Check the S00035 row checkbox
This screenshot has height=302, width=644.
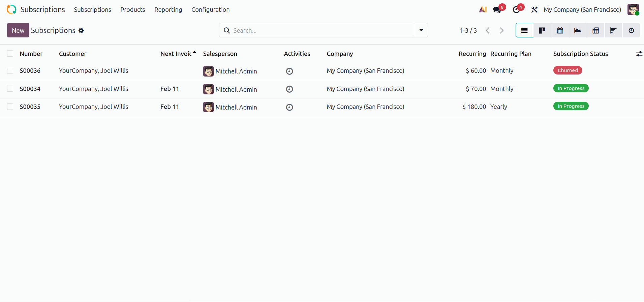(x=10, y=107)
